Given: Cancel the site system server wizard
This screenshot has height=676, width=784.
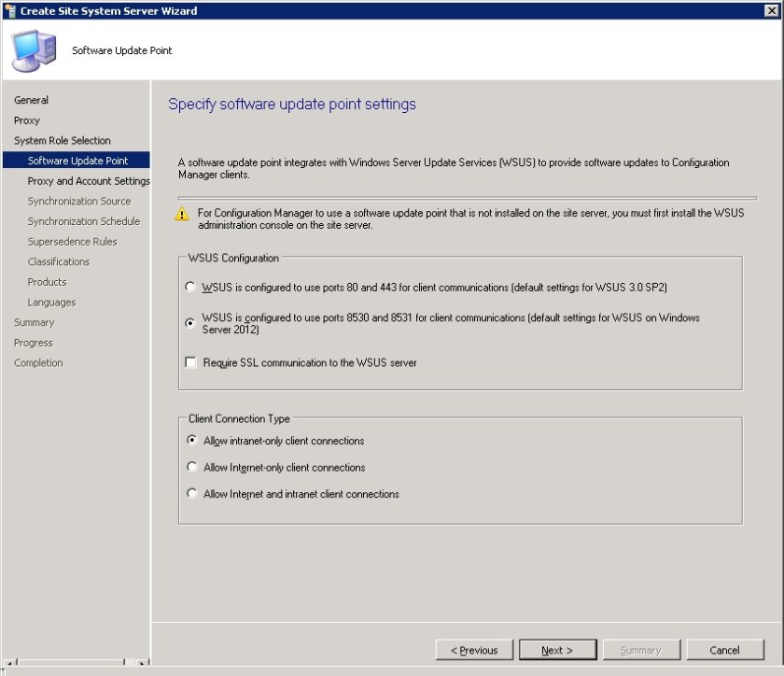Looking at the screenshot, I should pos(725,650).
